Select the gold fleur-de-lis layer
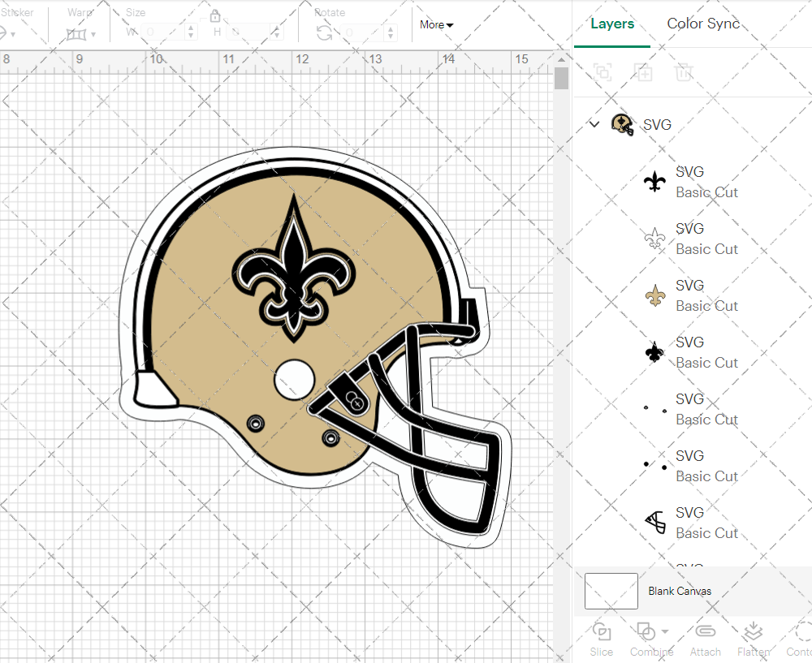 tap(693, 295)
